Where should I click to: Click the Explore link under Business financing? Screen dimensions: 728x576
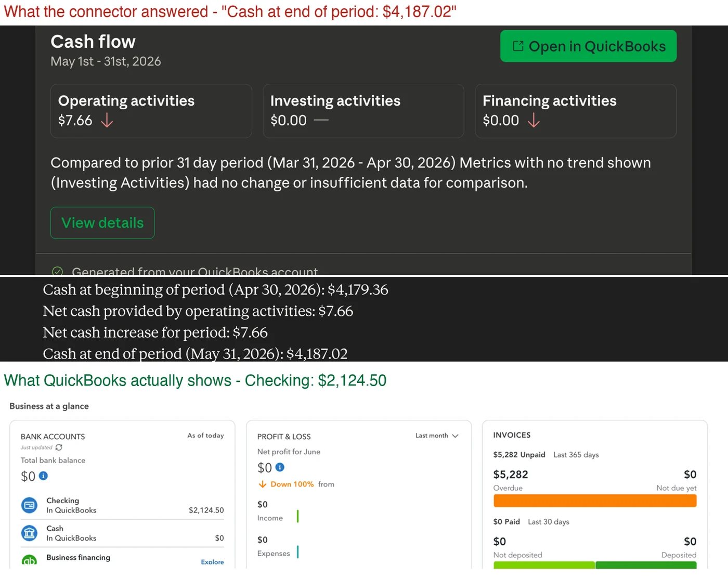pos(212,562)
